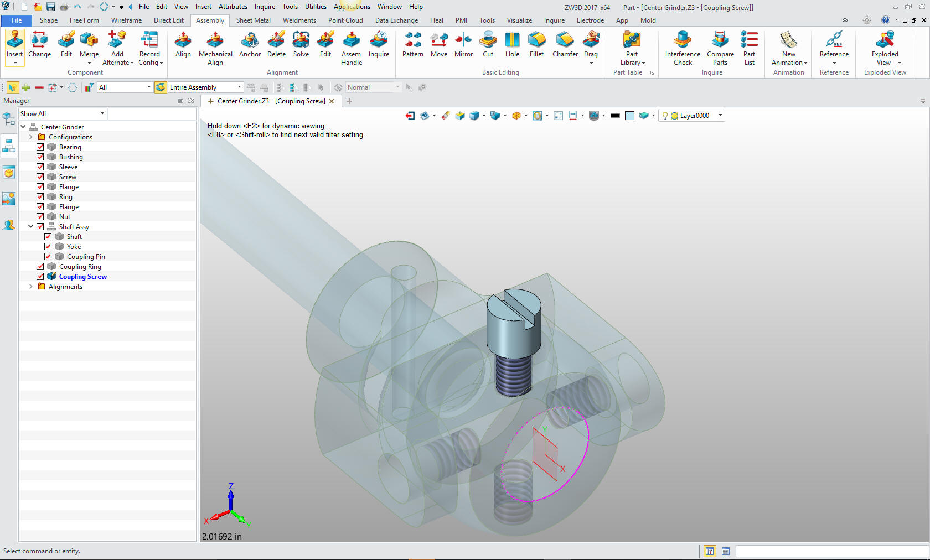Select the Cut tool

tap(488, 44)
